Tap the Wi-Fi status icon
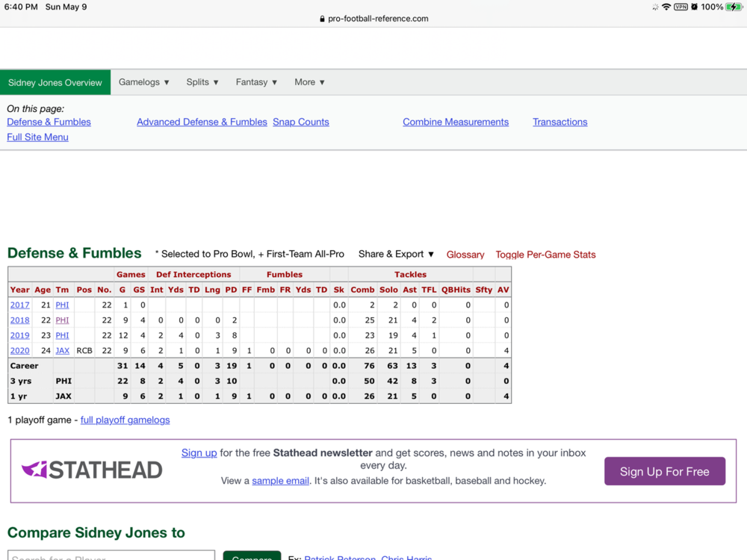Viewport: 747px width, 560px height. [666, 7]
